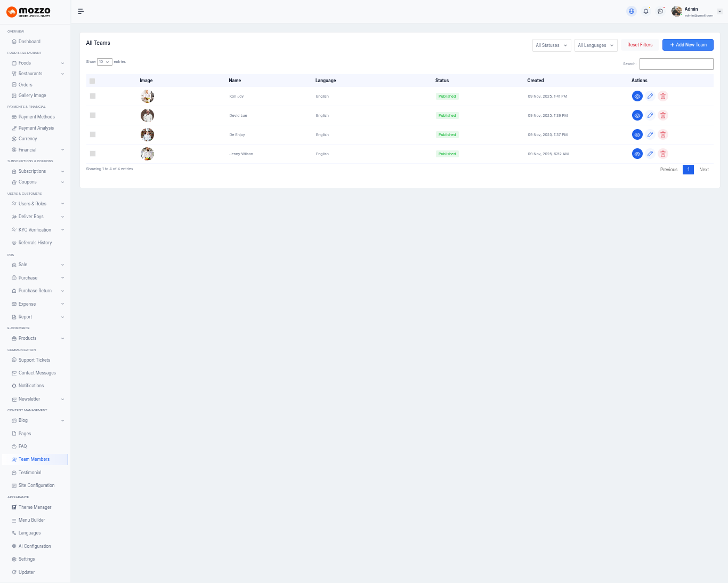This screenshot has width=728, height=583.
Task: Click the globe language icon in the header
Action: click(x=632, y=11)
